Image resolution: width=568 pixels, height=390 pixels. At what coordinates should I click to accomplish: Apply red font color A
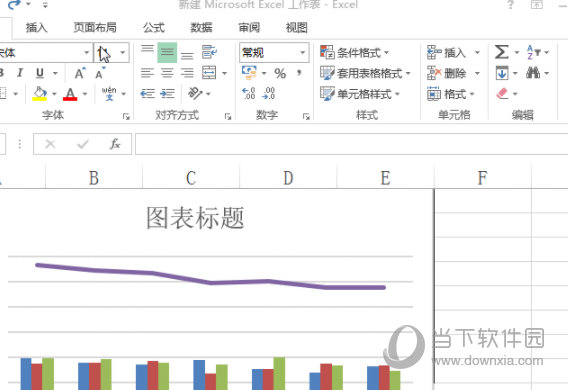click(x=70, y=94)
